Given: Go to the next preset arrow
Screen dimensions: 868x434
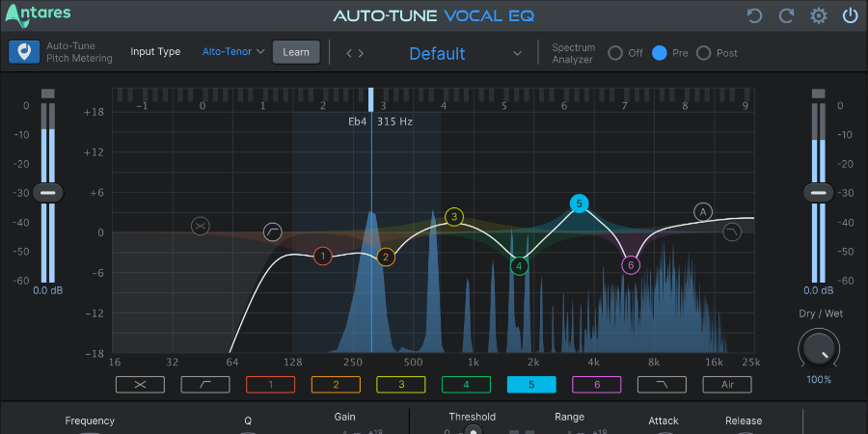Looking at the screenshot, I should [361, 53].
